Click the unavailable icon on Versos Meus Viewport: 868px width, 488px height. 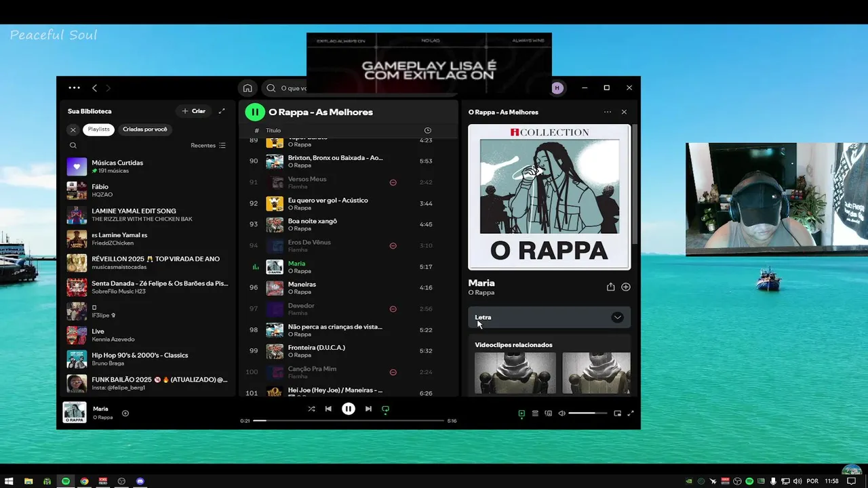(393, 182)
